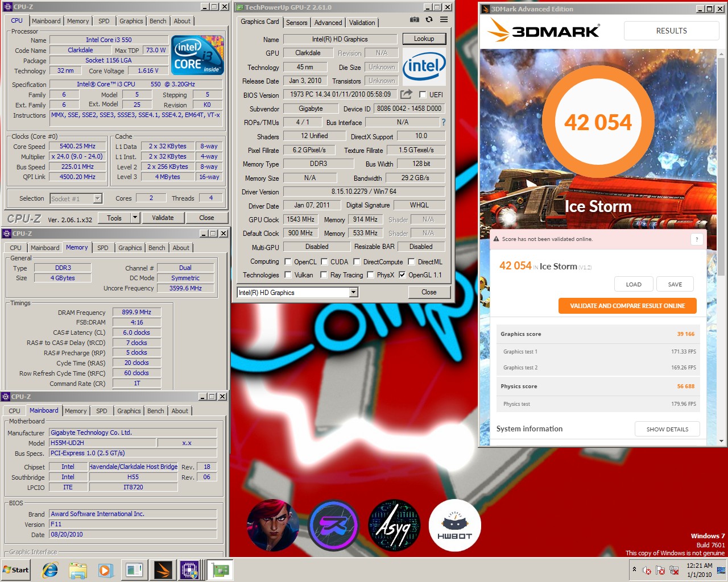This screenshot has width=728, height=582.
Task: Open Internet Explorer from the taskbar
Action: pyautogui.click(x=50, y=570)
